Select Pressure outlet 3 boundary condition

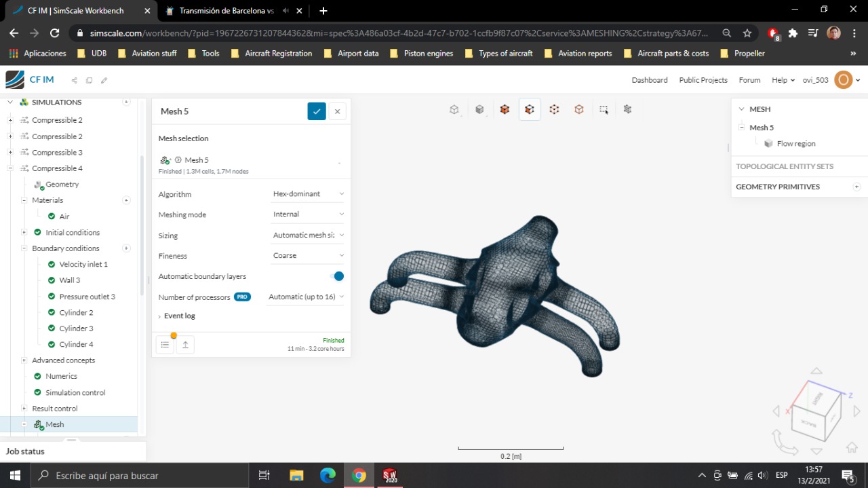coord(87,297)
